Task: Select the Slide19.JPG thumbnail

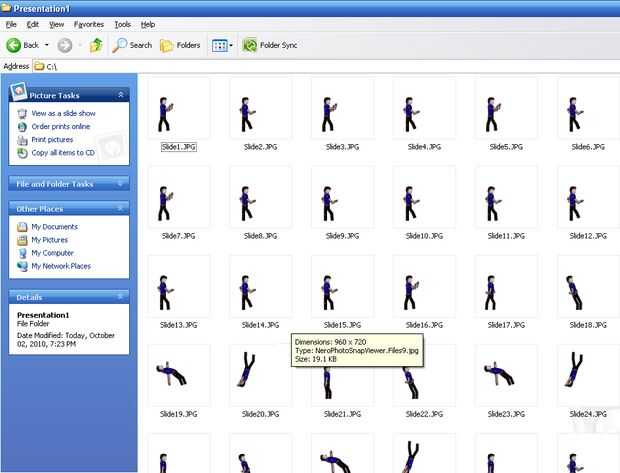Action: [x=179, y=375]
